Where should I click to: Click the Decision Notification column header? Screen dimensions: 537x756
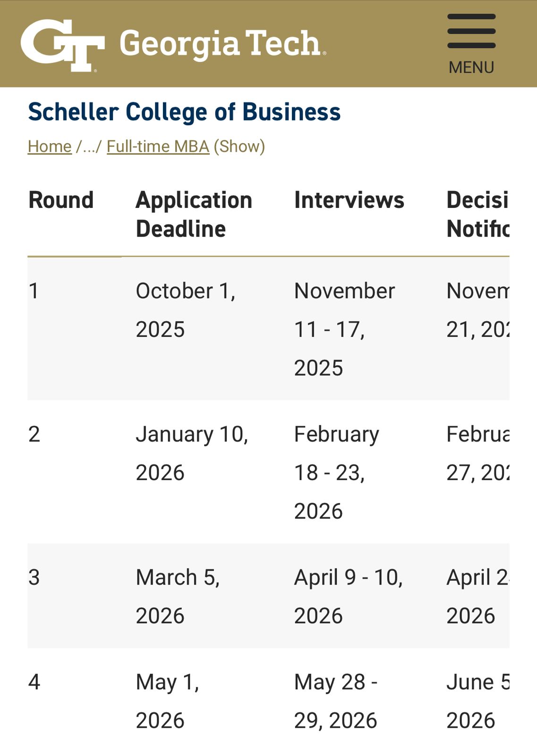(x=477, y=214)
